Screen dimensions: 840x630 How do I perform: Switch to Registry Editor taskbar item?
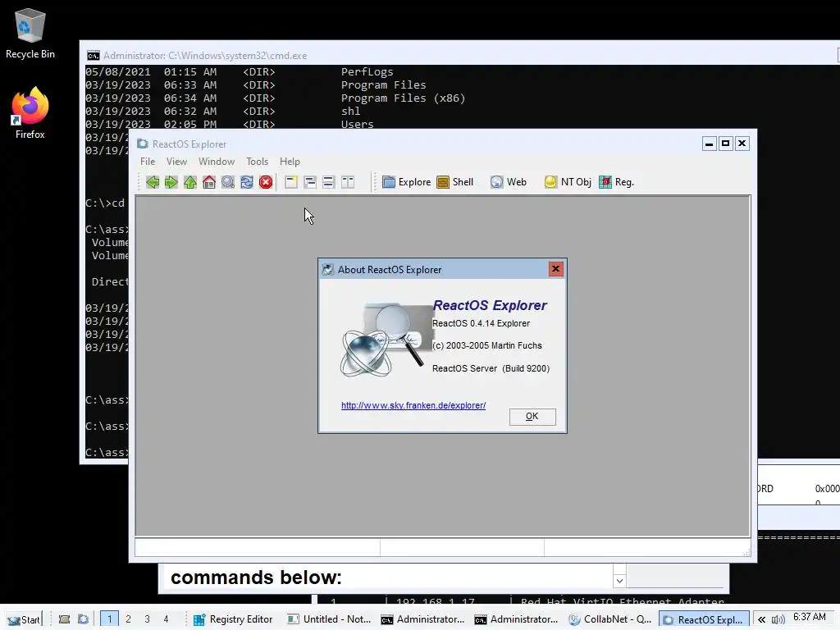tap(234, 619)
